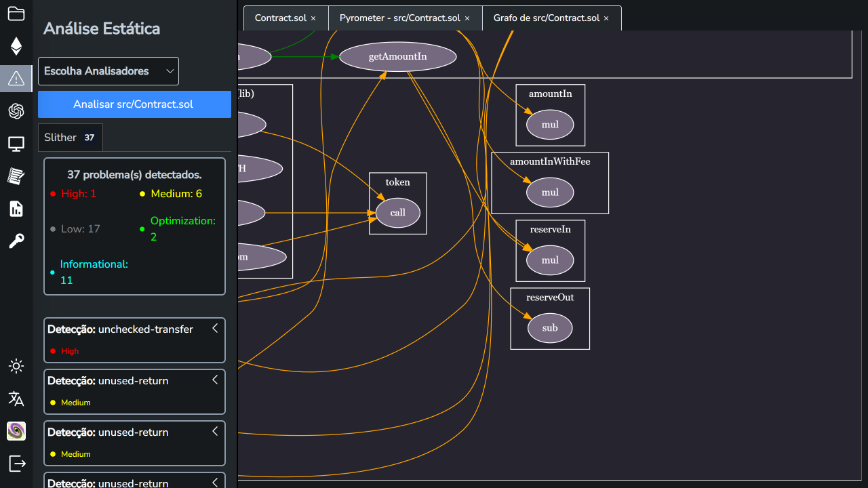Open the file explorer folder icon
Image resolution: width=868 pixels, height=488 pixels.
point(16,14)
